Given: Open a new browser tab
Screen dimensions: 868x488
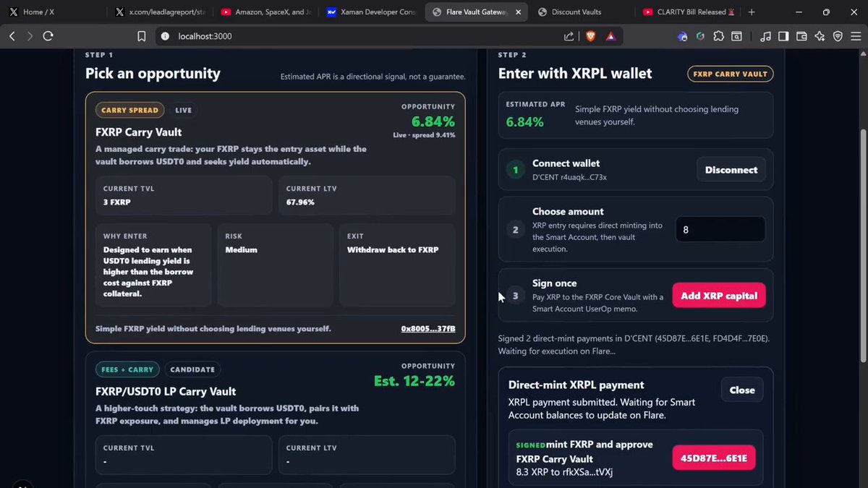Looking at the screenshot, I should point(752,12).
